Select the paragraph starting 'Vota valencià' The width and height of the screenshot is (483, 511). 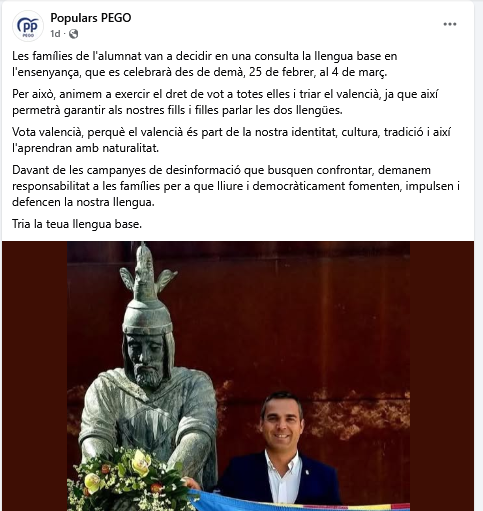click(x=232, y=140)
